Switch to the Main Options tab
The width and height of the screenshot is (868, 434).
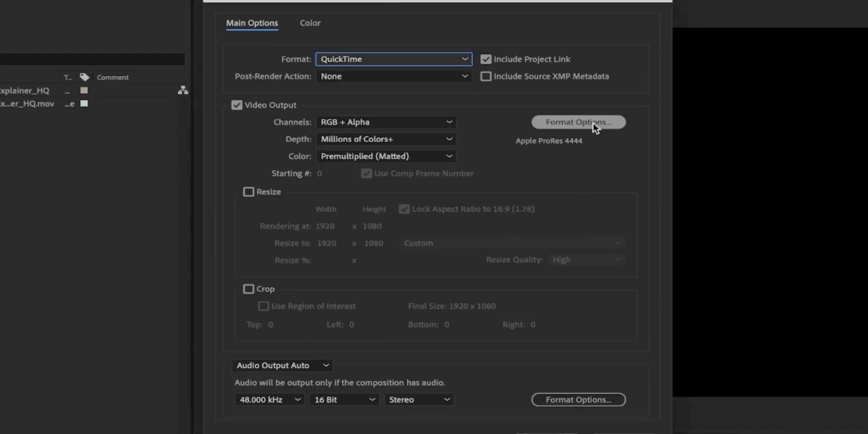[x=252, y=23]
